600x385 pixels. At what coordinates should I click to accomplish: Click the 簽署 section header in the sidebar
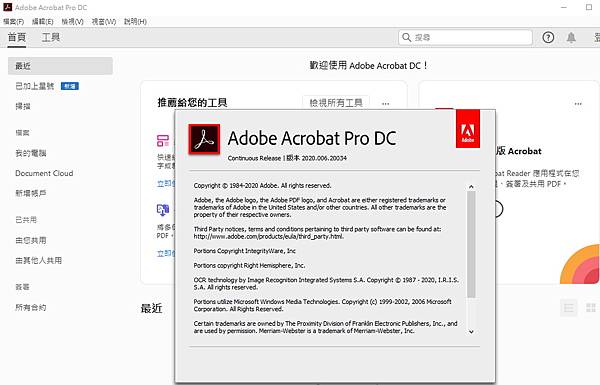pos(22,287)
